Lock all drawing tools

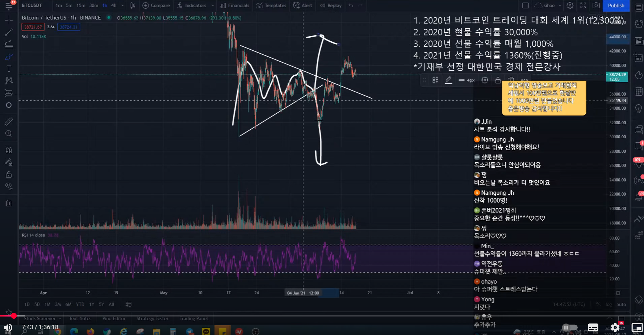[x=9, y=175]
